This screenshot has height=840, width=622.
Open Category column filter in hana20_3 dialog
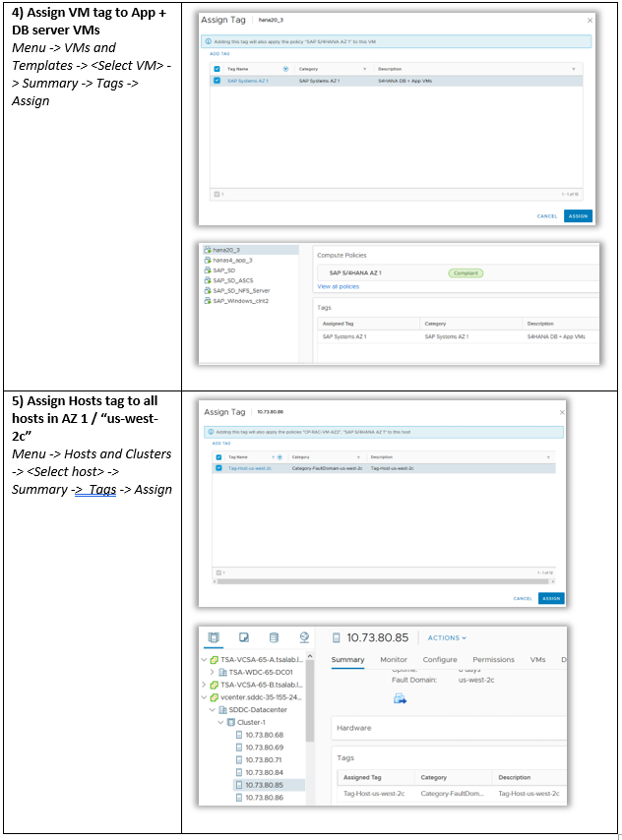click(364, 69)
